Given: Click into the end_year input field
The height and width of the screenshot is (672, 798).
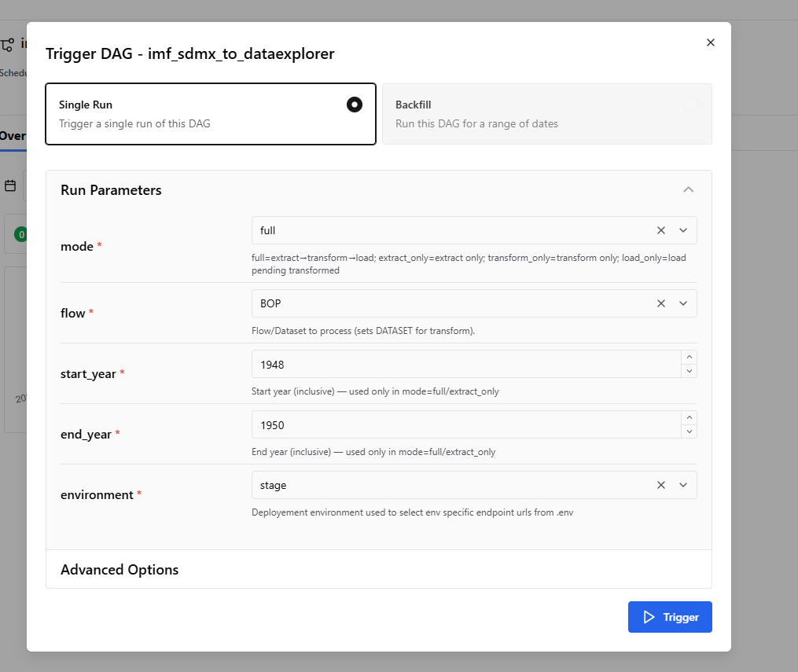Looking at the screenshot, I should click(x=464, y=424).
